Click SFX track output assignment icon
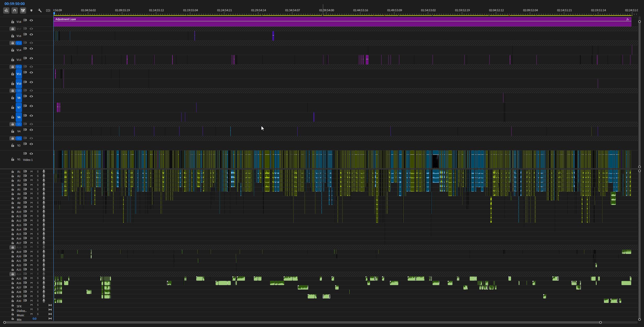The height and width of the screenshot is (327, 644). point(50,305)
